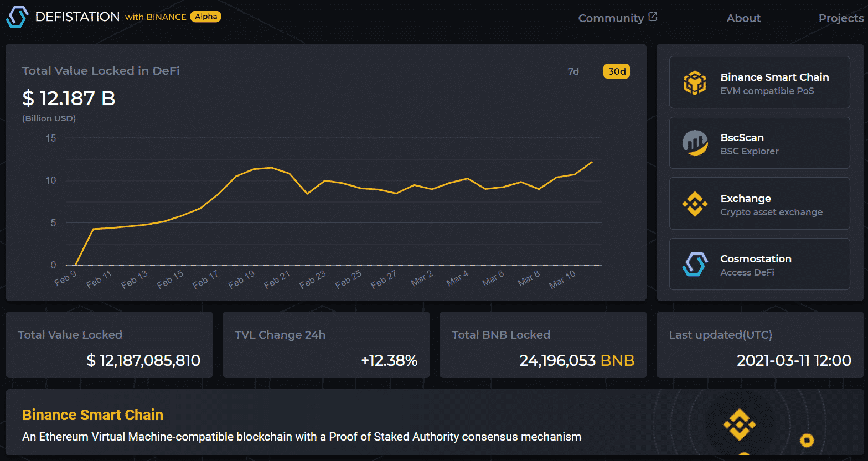This screenshot has width=868, height=461.
Task: Click the TVL Change 24h label
Action: tap(280, 335)
